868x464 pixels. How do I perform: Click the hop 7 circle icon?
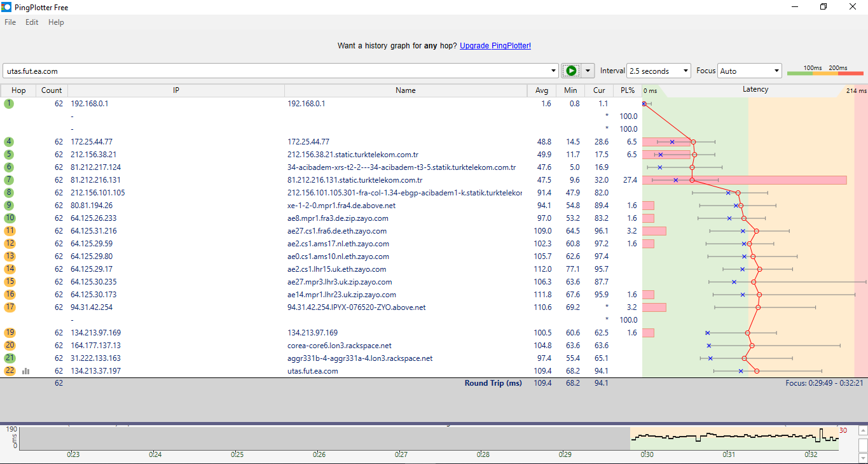(x=9, y=179)
